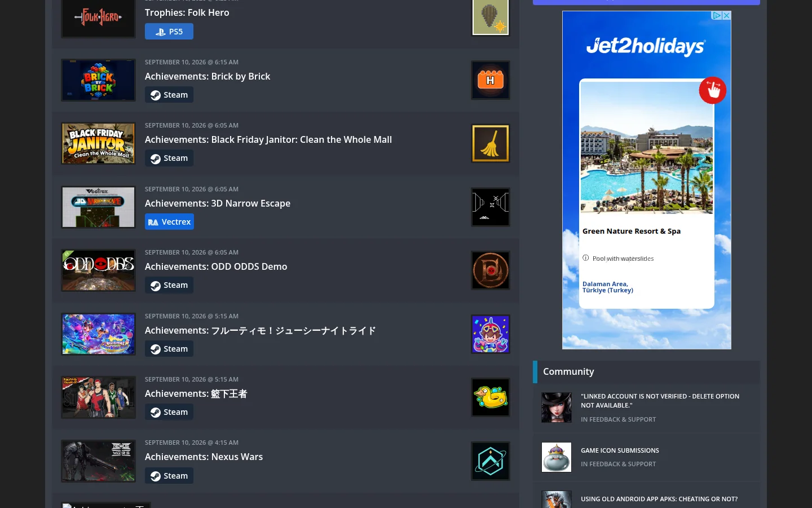Click the 籃下王者 basketball game thumbnail
Viewport: 812px width, 508px height.
(99, 397)
